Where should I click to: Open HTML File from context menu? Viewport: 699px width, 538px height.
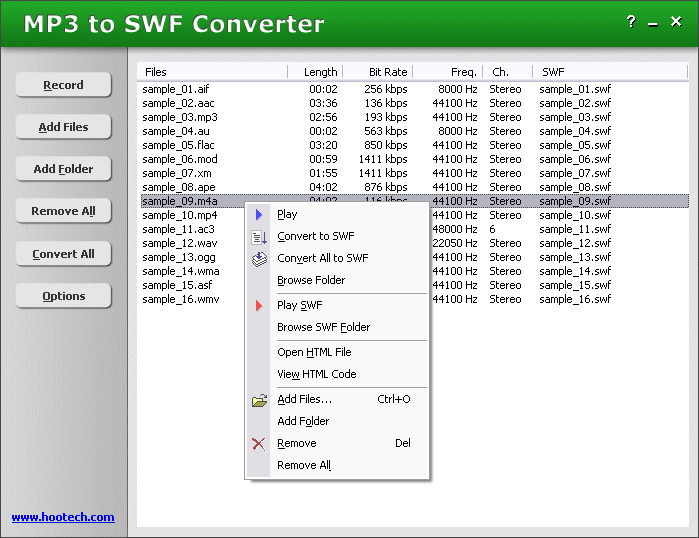click(314, 352)
